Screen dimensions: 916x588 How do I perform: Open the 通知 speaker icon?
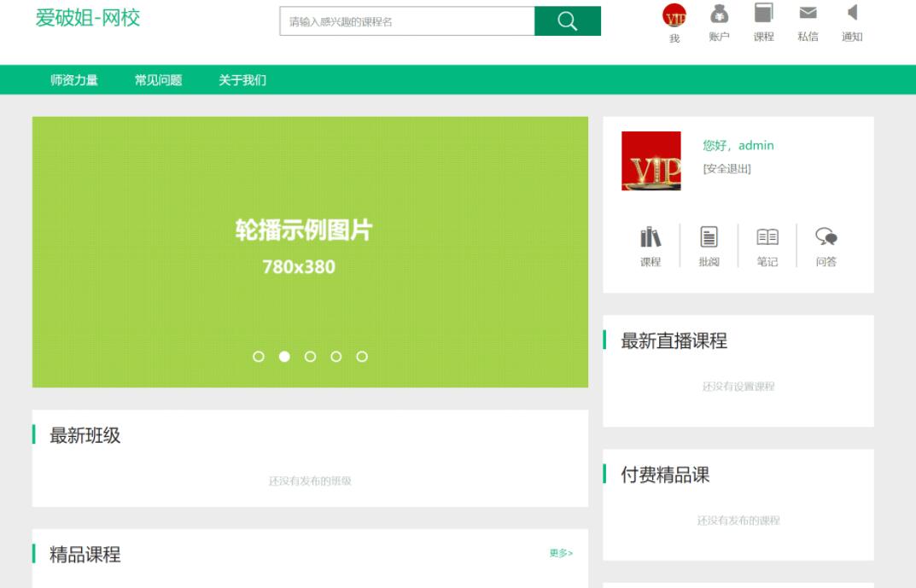[x=852, y=13]
